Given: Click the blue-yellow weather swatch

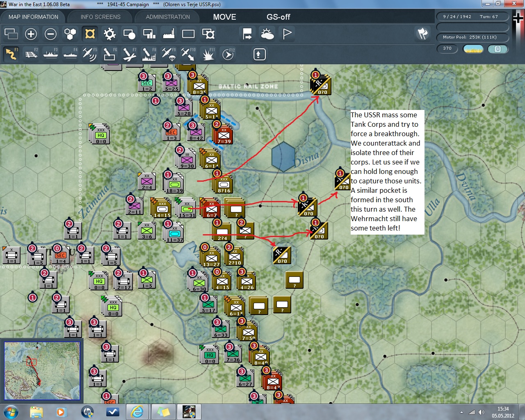Looking at the screenshot, I should click(473, 49).
